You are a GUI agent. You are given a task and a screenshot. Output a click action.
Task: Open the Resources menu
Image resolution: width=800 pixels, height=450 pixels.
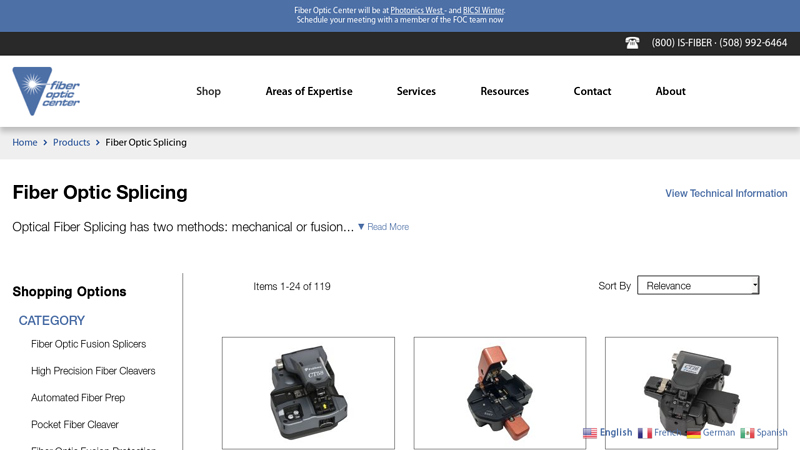coord(504,91)
